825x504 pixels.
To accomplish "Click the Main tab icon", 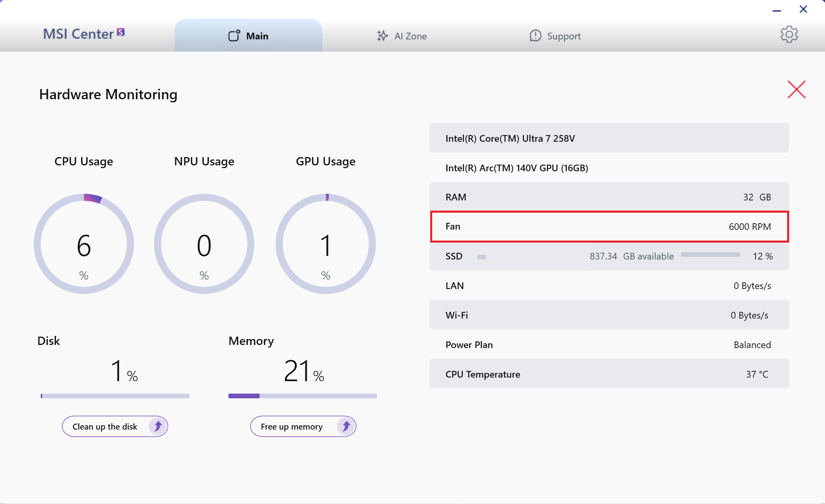I will pyautogui.click(x=234, y=36).
